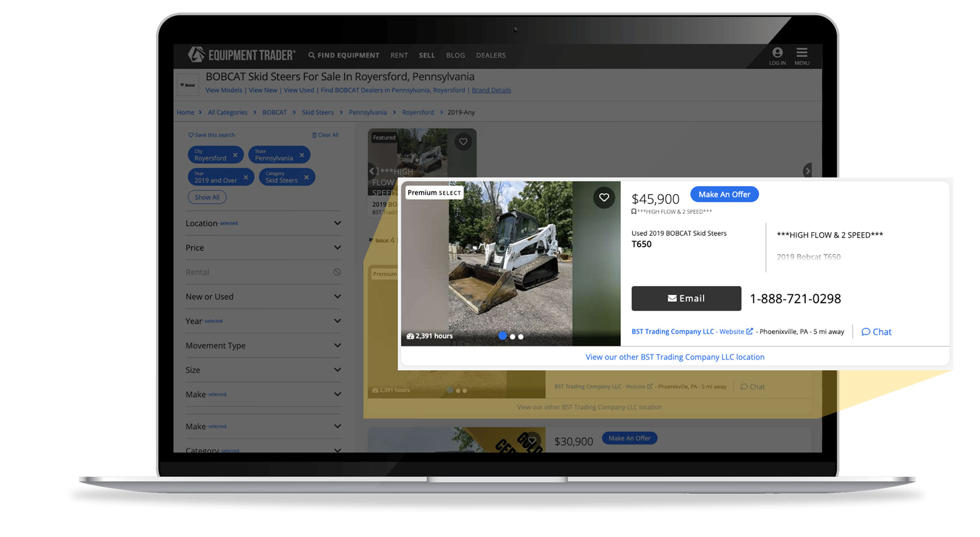
Task: Open the Sell menu item
Action: [x=426, y=55]
